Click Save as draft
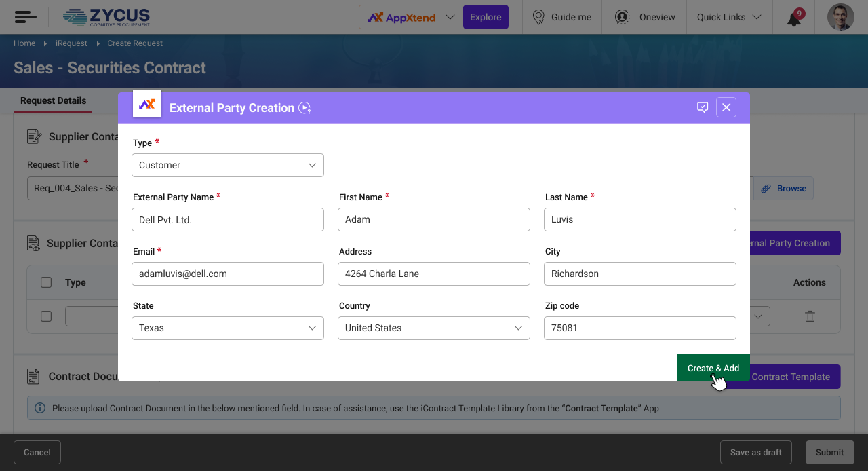Screen dimensions: 868x471 [756, 453]
